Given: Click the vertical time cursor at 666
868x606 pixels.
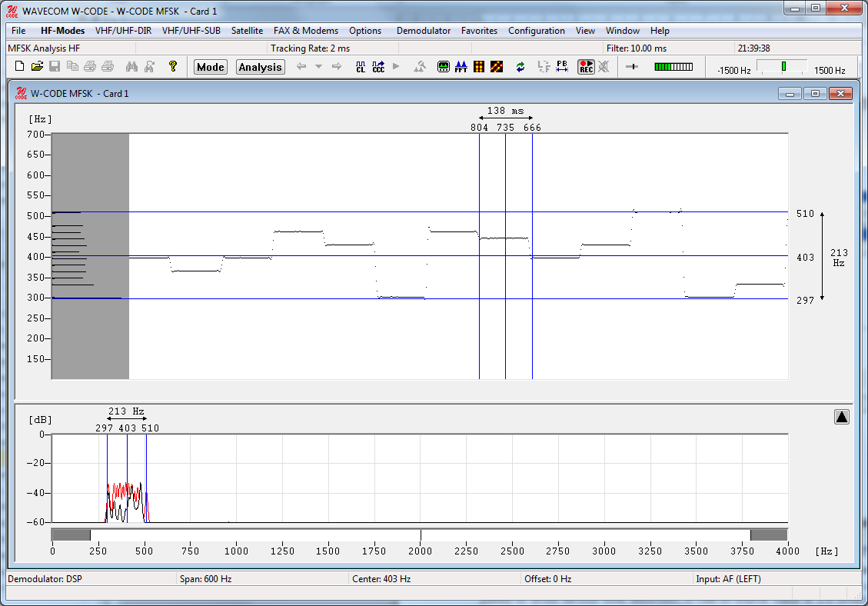Looking at the screenshot, I should [533, 256].
